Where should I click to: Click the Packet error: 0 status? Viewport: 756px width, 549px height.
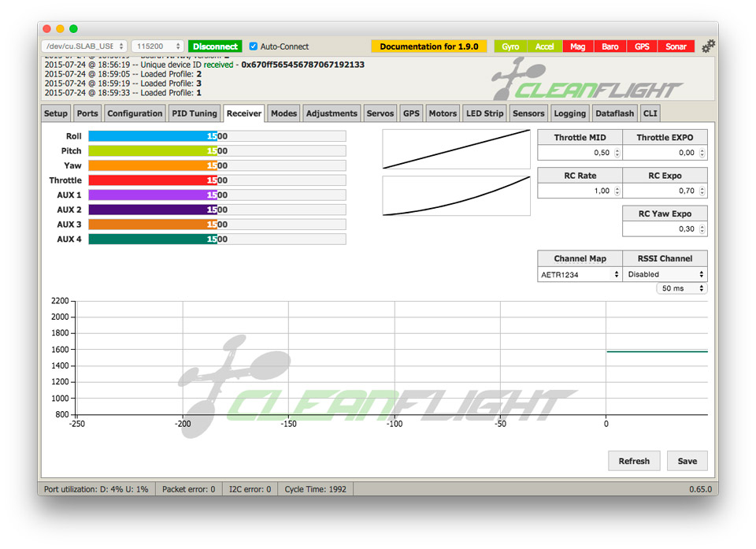click(x=188, y=489)
